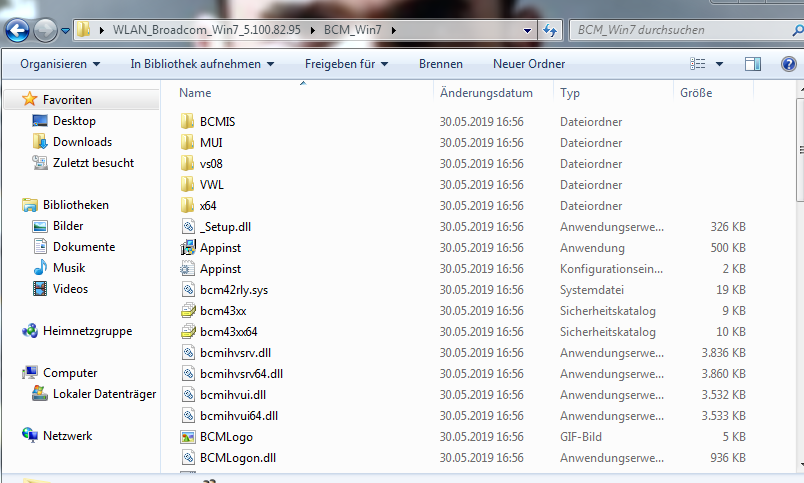Open the Videos library
The height and width of the screenshot is (483, 804).
70,289
